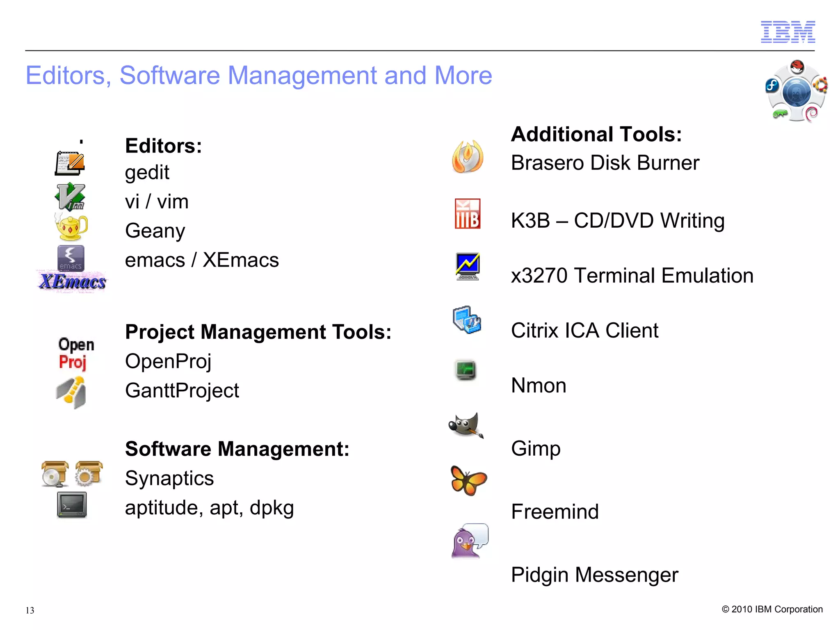The width and height of the screenshot is (840, 630).
Task: Click the Brasero flame disc icon
Action: click(x=468, y=157)
